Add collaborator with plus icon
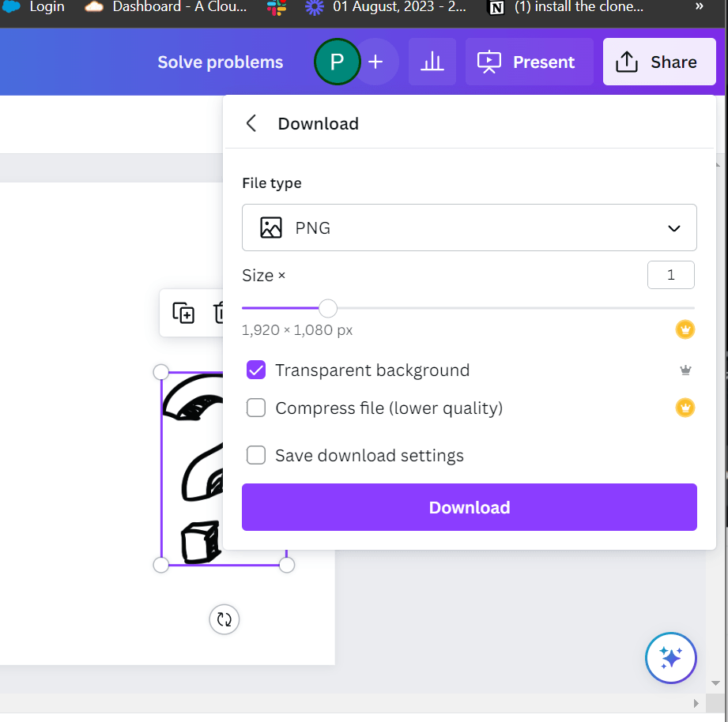This screenshot has width=728, height=722. [375, 62]
